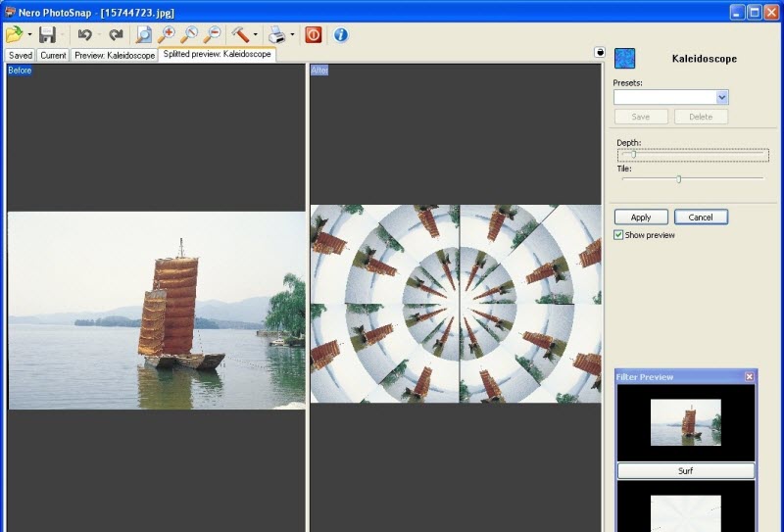Open the hammer effects tool
This screenshot has height=532, width=784.
tap(240, 34)
